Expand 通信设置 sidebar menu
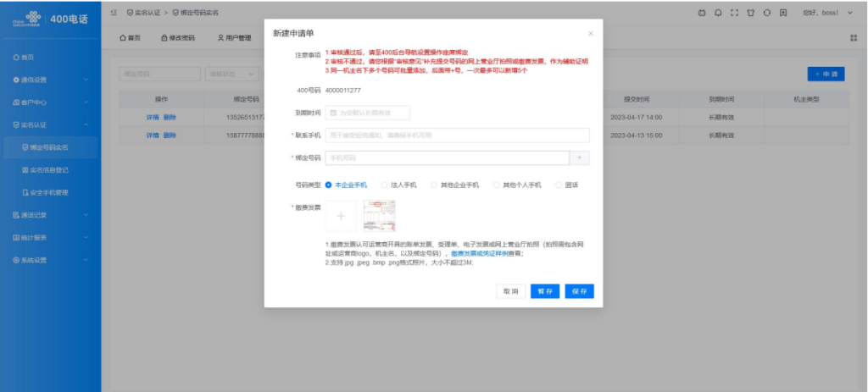 [50, 80]
